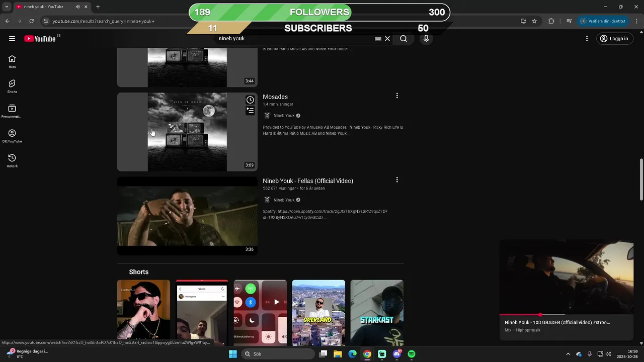
Task: Click the page vertical scrollbar
Action: point(641,179)
